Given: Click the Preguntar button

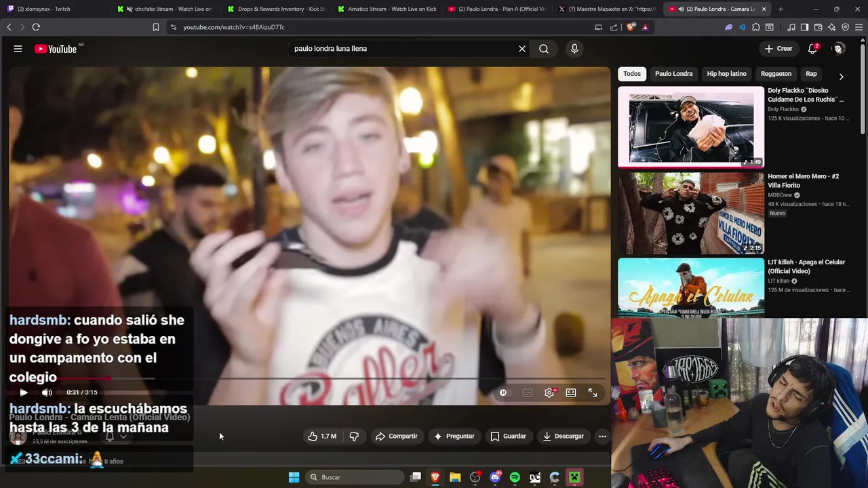Looking at the screenshot, I should (454, 436).
